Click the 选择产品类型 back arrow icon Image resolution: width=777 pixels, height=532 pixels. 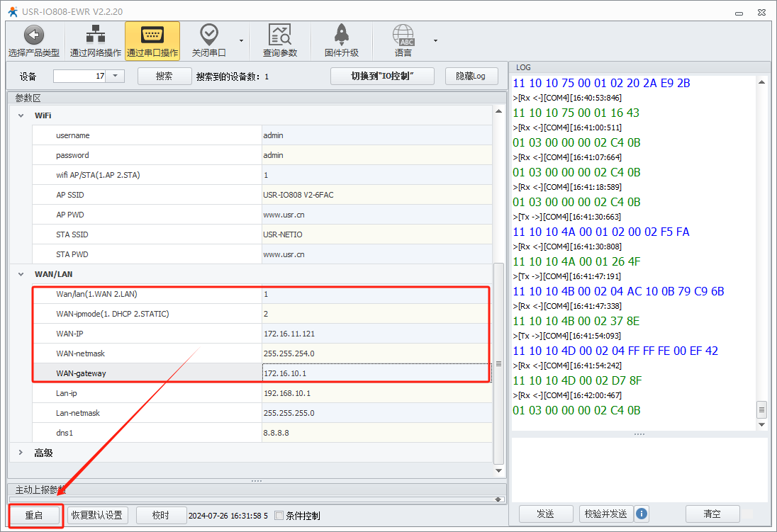34,35
